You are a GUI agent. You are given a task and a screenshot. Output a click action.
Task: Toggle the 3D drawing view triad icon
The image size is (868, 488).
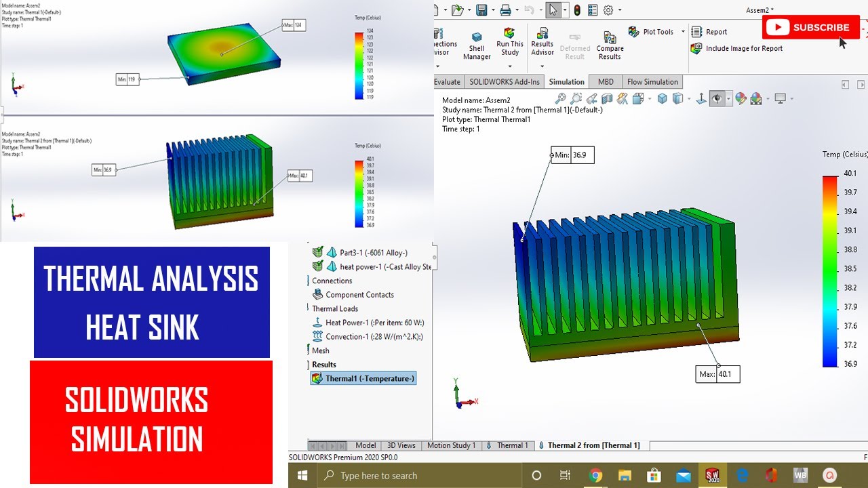[701, 99]
